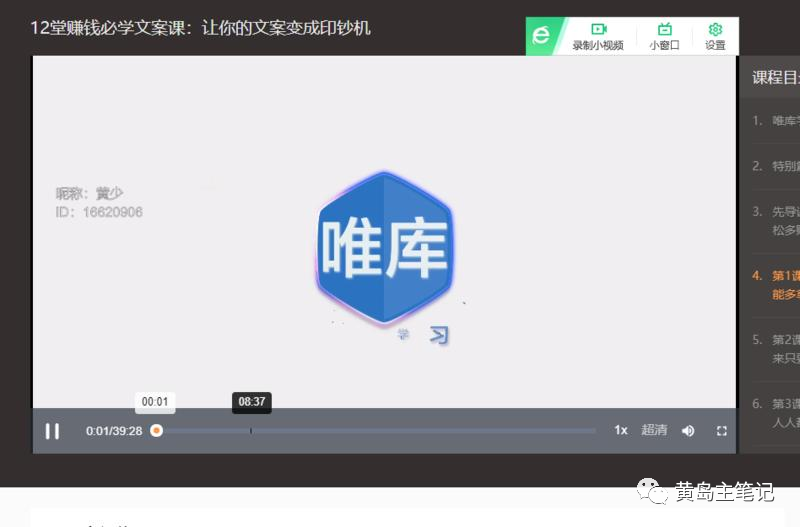This screenshot has height=527, width=800.
Task: Select the highlighted 第1课 lesson item
Action: tap(780, 284)
